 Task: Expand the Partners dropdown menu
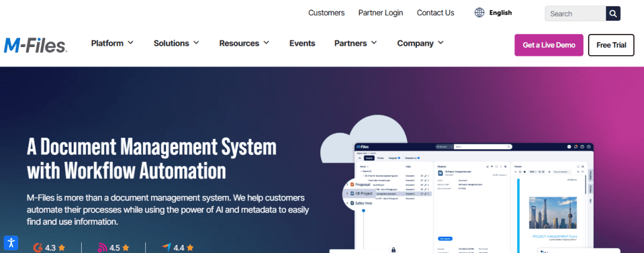click(x=355, y=43)
